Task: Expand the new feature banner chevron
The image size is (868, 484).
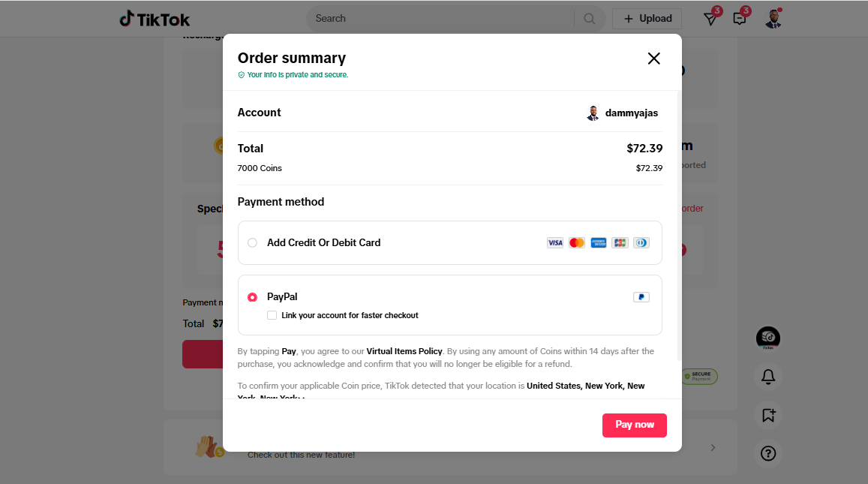Action: pyautogui.click(x=713, y=447)
